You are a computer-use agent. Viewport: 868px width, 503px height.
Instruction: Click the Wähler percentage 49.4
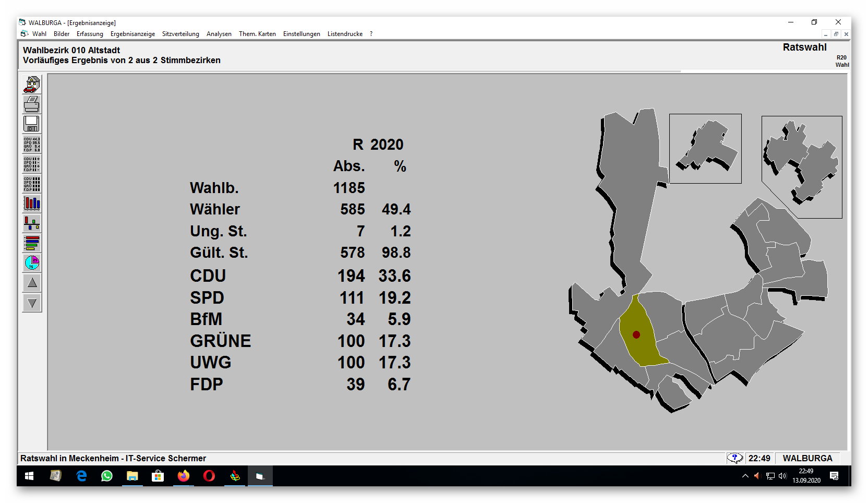point(396,209)
